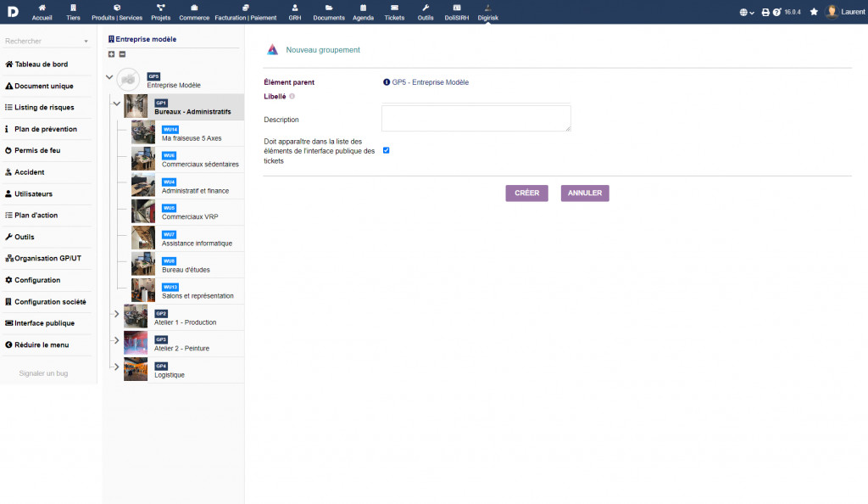Collapse all tree nodes with minus icon
The image size is (868, 504).
point(122,54)
